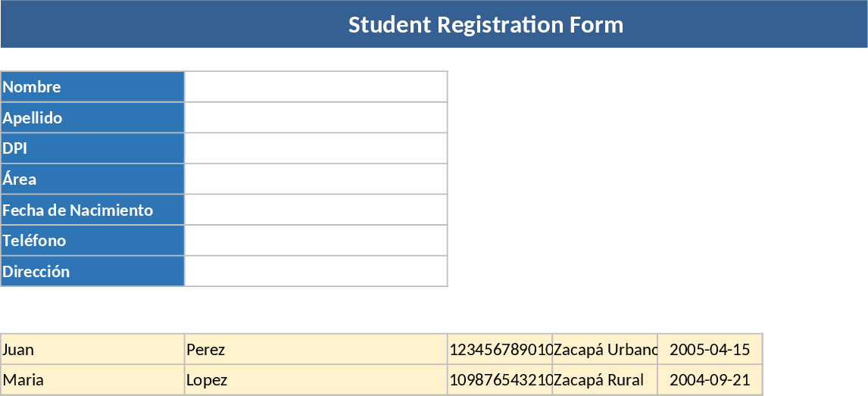Select the Fecha de Nacimiento label cell
This screenshot has height=396, width=868.
tap(92, 210)
